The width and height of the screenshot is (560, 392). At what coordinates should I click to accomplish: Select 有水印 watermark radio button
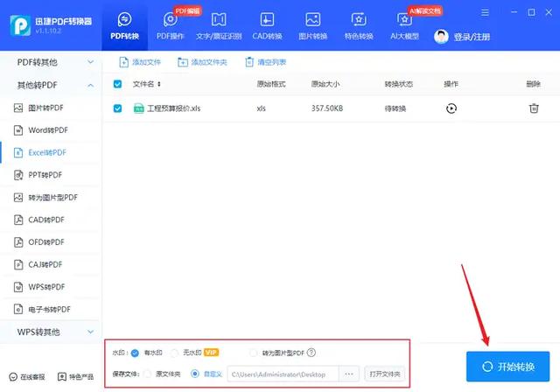click(x=135, y=353)
